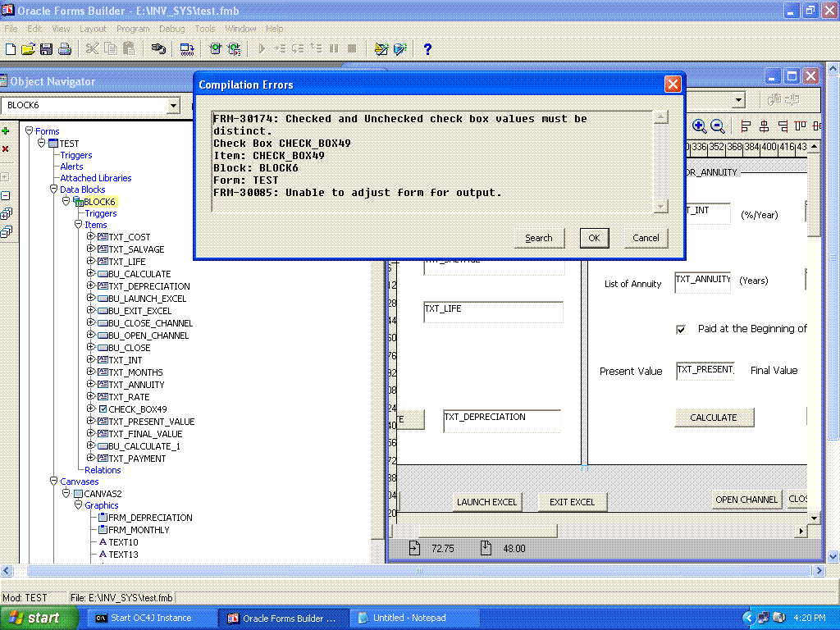Screen dimensions: 840x630
Task: Open the BLOCK6 navigator dropdown
Action: [173, 106]
